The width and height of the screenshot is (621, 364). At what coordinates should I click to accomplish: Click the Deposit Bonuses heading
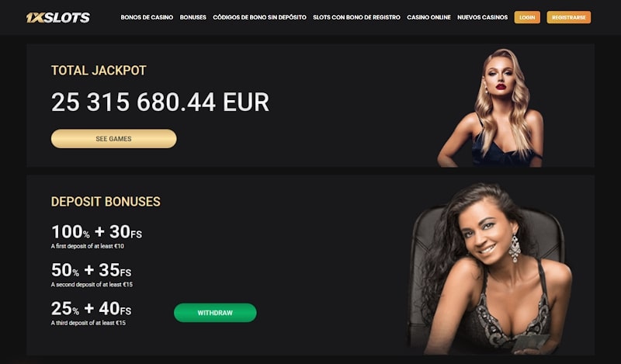[x=106, y=202]
